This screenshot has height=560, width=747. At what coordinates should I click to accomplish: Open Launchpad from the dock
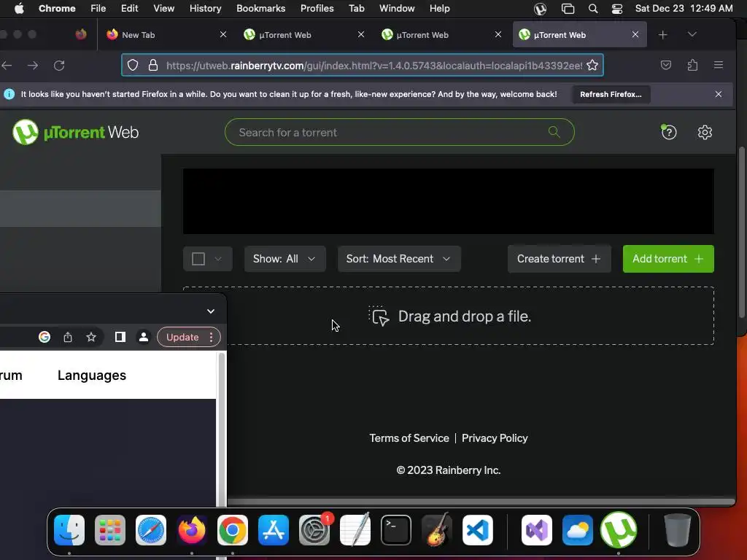(x=110, y=530)
